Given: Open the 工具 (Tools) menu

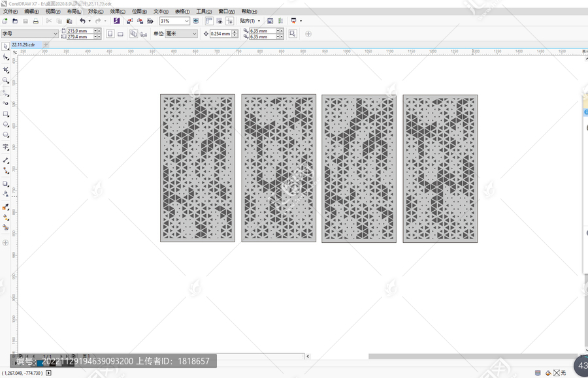Looking at the screenshot, I should pos(204,12).
